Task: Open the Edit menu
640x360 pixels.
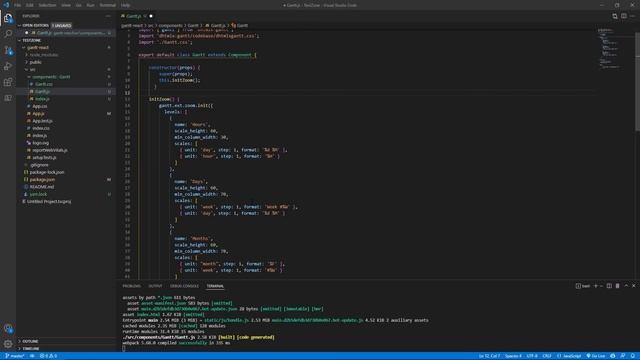Action: coord(30,5)
